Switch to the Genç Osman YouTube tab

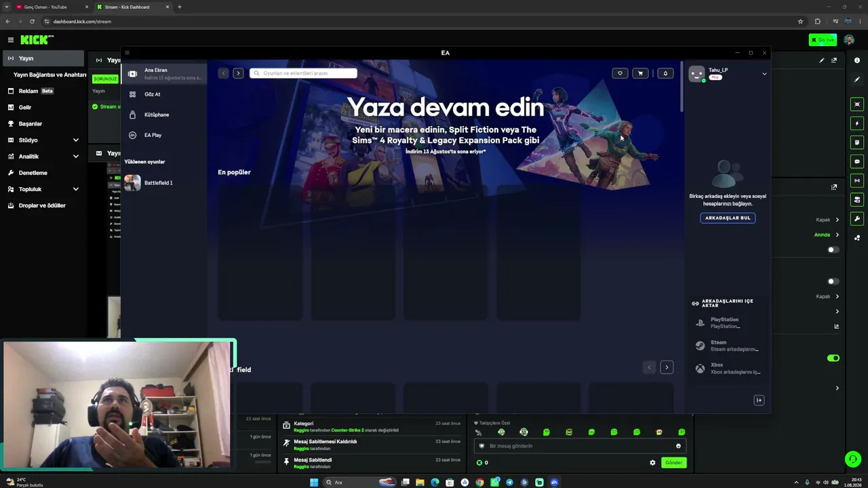point(51,7)
